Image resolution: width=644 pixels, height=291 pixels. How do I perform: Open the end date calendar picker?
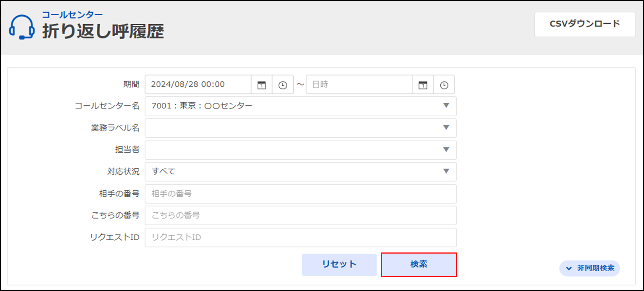click(423, 85)
